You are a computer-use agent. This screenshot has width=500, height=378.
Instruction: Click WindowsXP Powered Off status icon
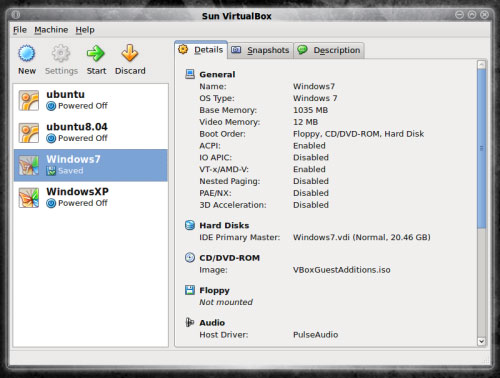[x=51, y=203]
